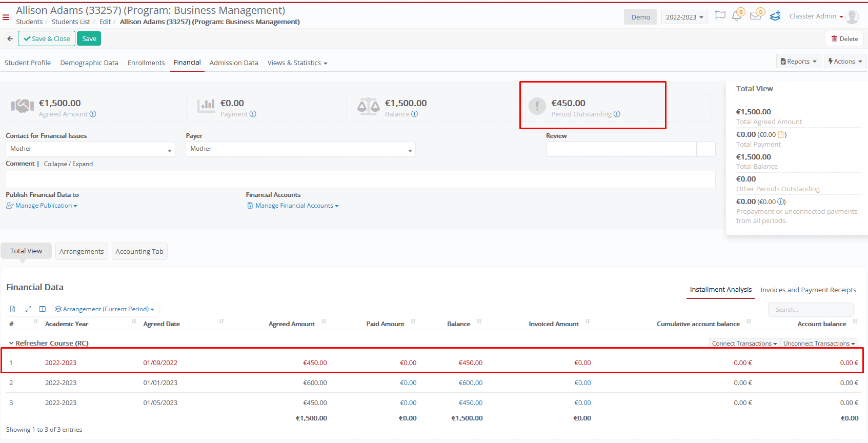Click the blue layers quick-add icon

click(x=775, y=16)
